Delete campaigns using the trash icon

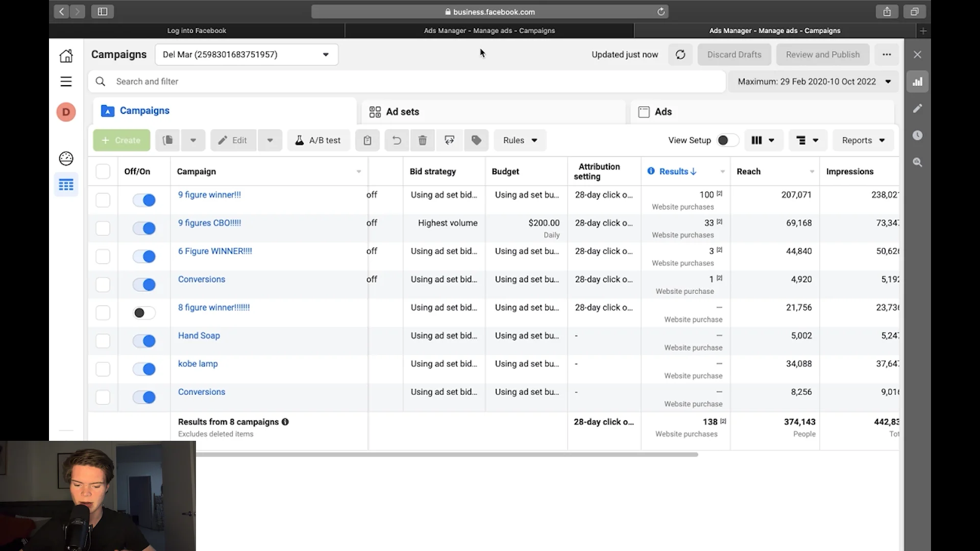[423, 140]
